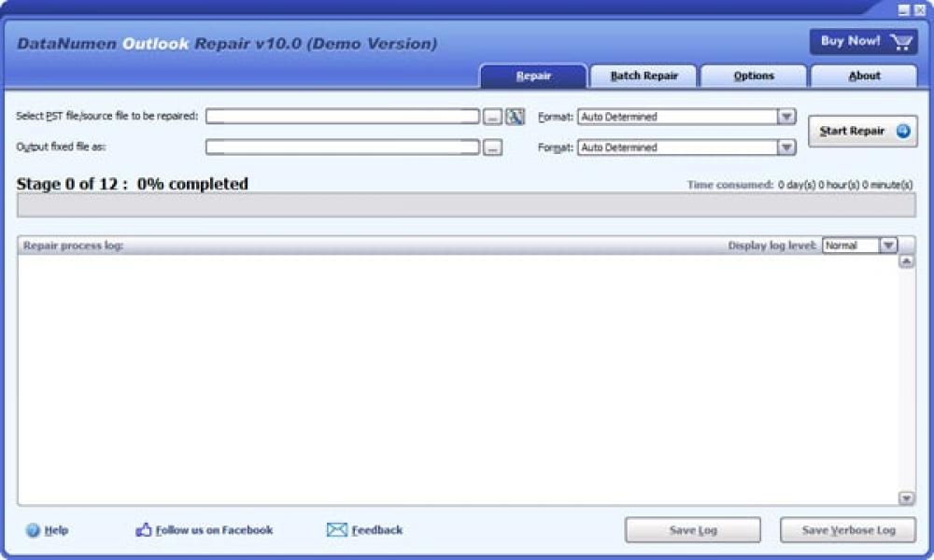
Task: Open the browse button for the source file
Action: tap(490, 116)
